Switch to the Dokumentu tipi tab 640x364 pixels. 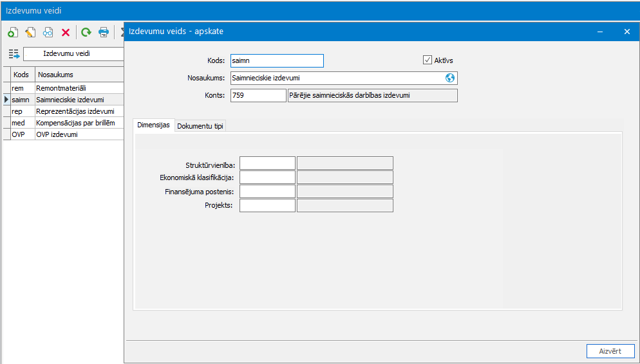coord(200,126)
